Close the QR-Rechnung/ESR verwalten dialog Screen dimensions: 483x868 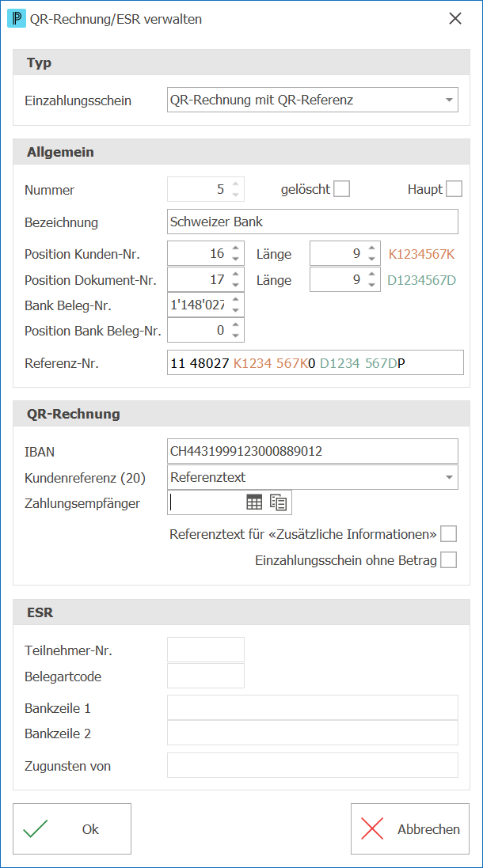(455, 18)
